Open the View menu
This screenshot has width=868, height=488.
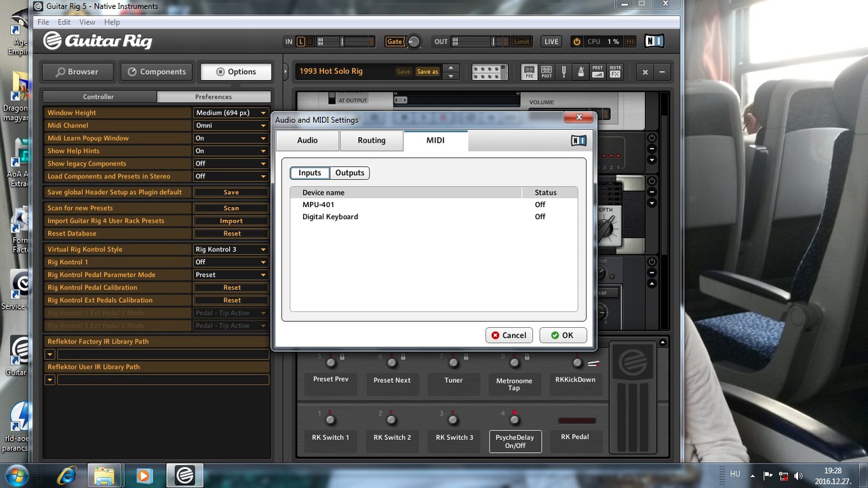[87, 22]
